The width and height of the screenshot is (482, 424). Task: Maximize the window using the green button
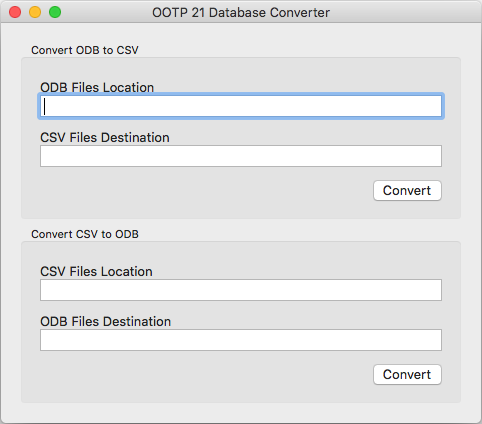(x=55, y=12)
